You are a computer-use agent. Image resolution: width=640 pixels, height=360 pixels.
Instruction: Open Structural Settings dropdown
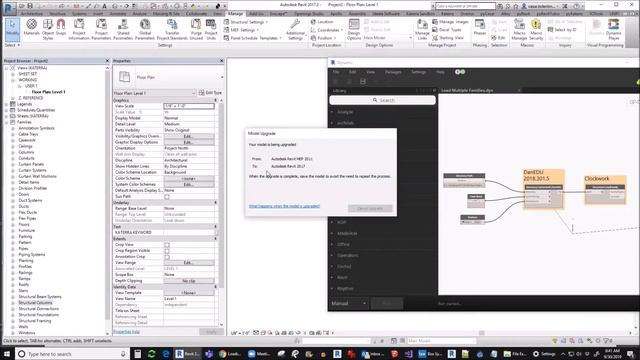pyautogui.click(x=246, y=22)
